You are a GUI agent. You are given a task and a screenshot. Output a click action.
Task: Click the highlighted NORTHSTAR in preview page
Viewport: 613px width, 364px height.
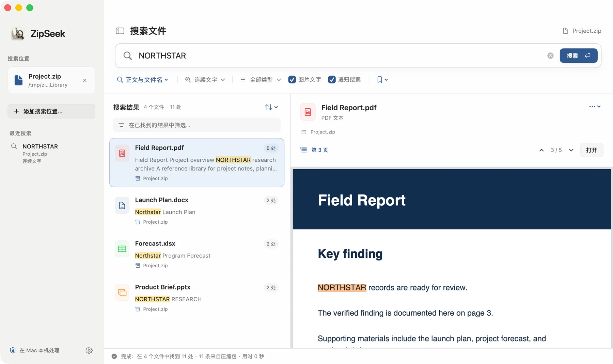pyautogui.click(x=342, y=288)
